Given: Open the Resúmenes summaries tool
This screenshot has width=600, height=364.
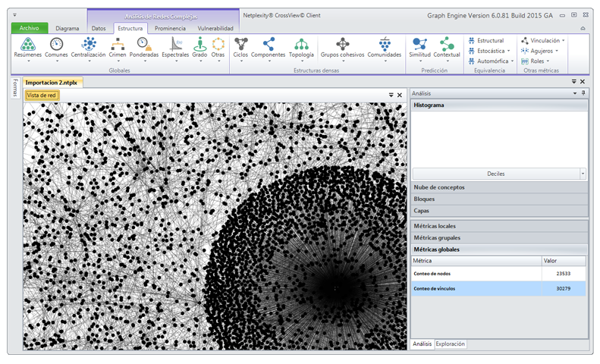Looking at the screenshot, I should click(27, 49).
